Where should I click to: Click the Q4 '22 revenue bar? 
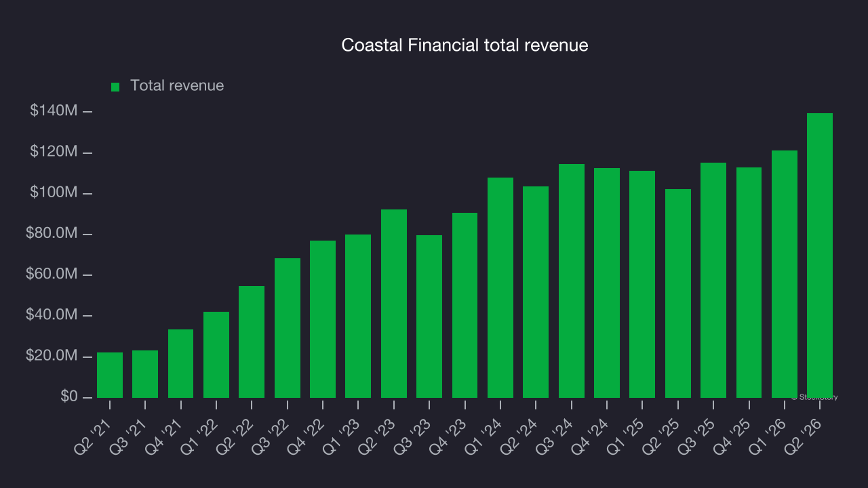[x=323, y=319]
